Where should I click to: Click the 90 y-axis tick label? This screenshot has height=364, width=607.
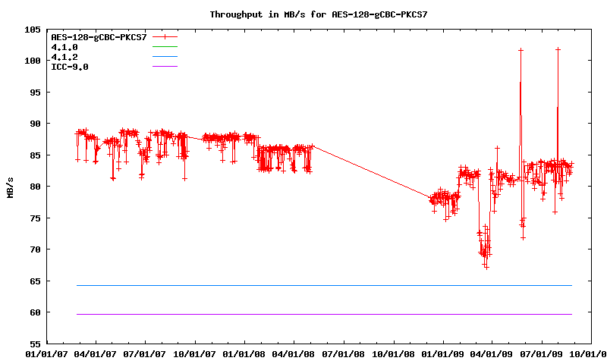pos(35,124)
